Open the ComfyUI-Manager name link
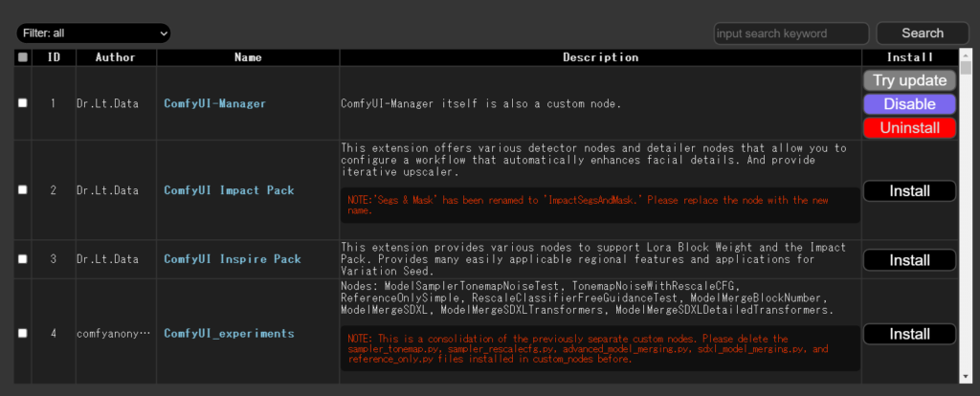This screenshot has height=396, width=980. [x=214, y=103]
